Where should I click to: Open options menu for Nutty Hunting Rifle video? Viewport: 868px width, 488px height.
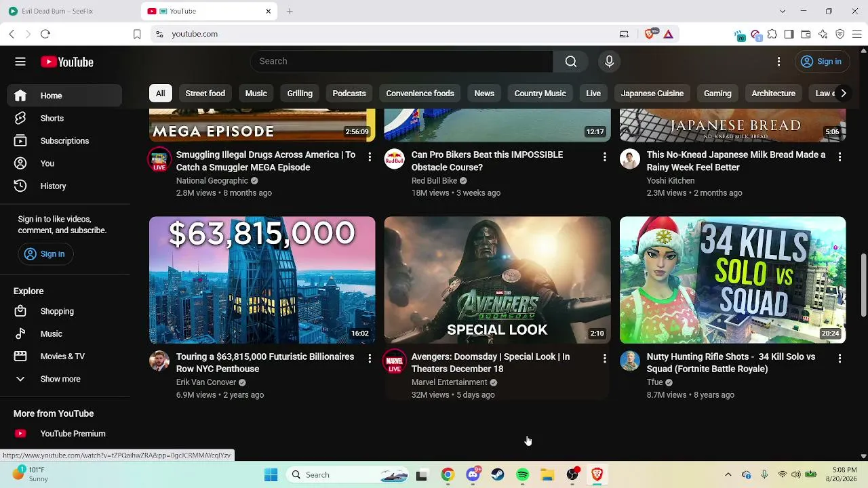click(840, 359)
